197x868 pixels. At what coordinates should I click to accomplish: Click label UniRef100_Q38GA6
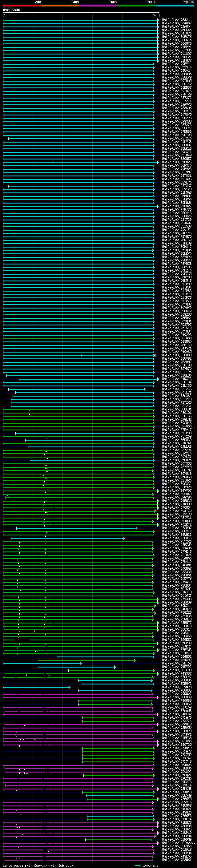point(177,108)
